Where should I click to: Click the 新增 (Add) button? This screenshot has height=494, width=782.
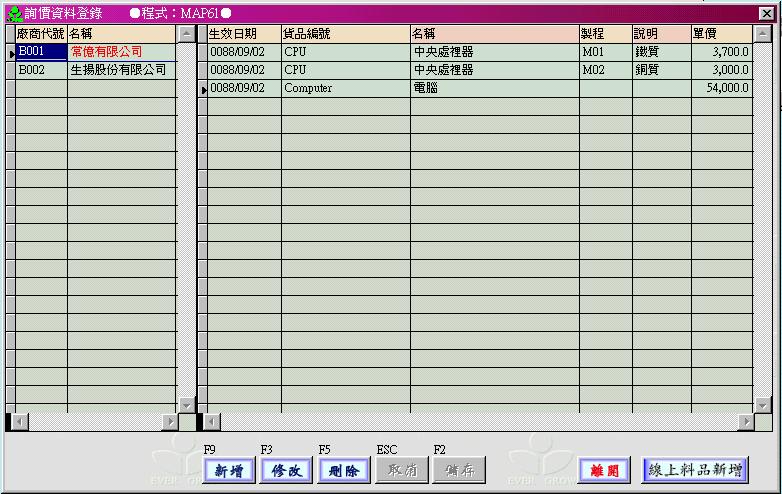click(x=228, y=470)
